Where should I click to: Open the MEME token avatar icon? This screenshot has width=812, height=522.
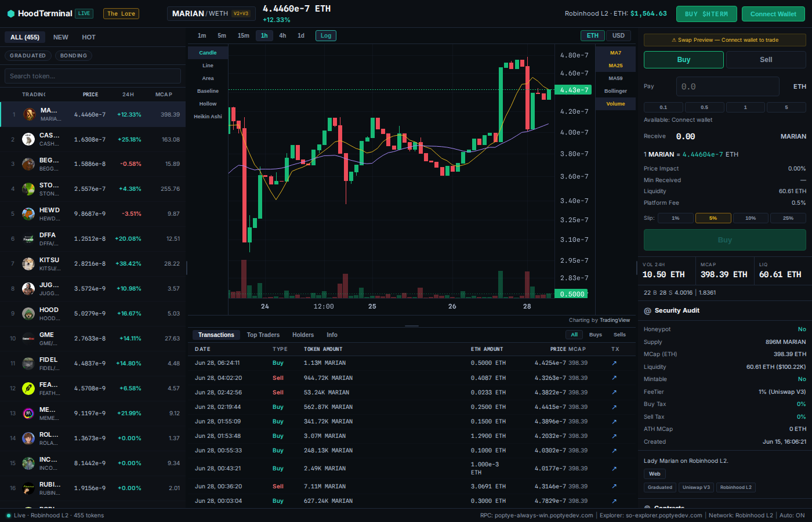(x=28, y=414)
